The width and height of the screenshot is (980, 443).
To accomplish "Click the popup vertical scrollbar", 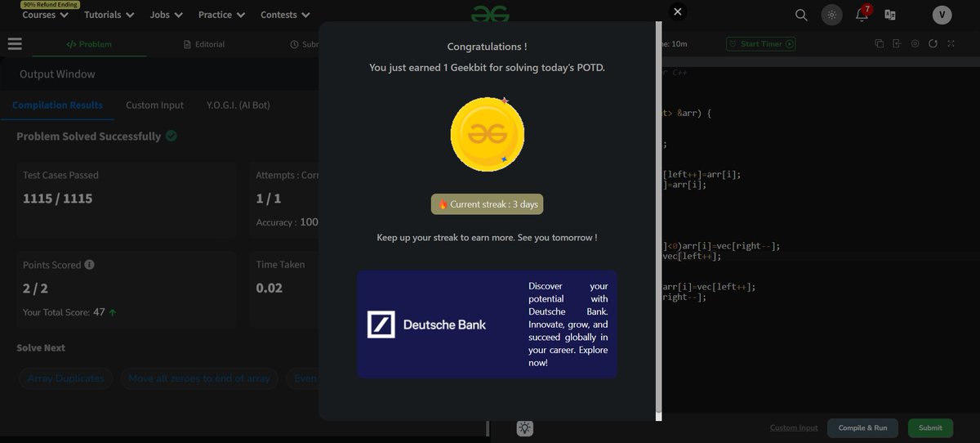I will 658,221.
